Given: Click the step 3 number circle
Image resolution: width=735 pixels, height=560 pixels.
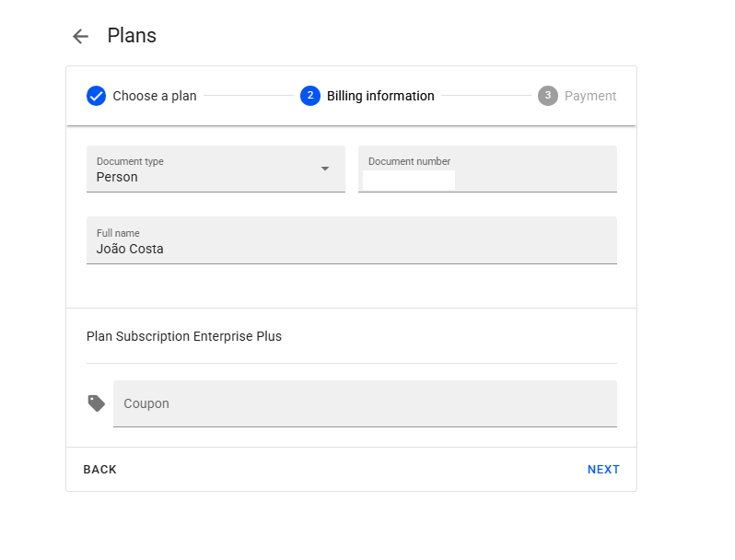Looking at the screenshot, I should pos(547,96).
